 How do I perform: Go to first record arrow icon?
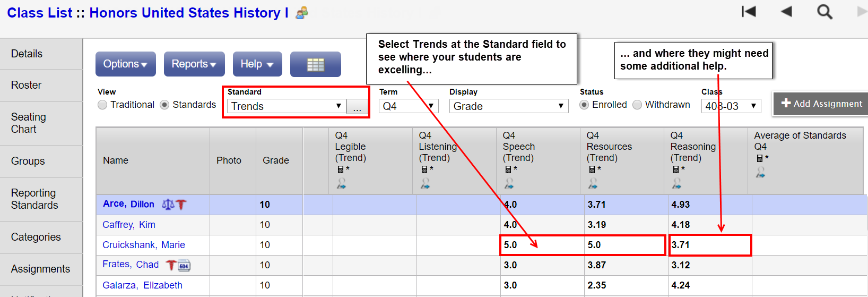(x=749, y=12)
